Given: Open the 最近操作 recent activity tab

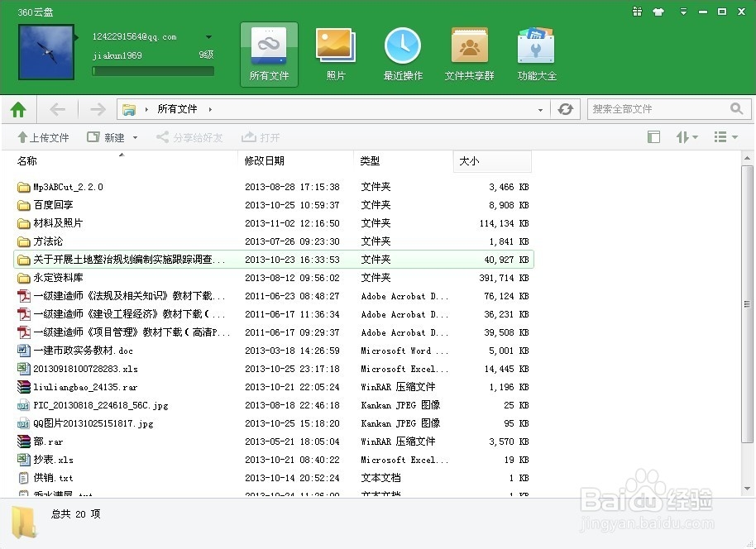Looking at the screenshot, I should click(403, 55).
